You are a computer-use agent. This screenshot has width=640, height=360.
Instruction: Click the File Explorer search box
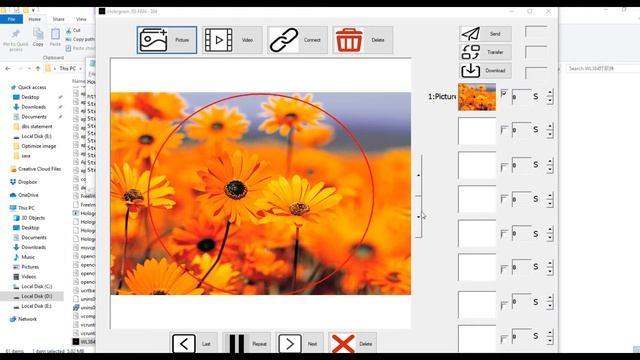pos(602,69)
